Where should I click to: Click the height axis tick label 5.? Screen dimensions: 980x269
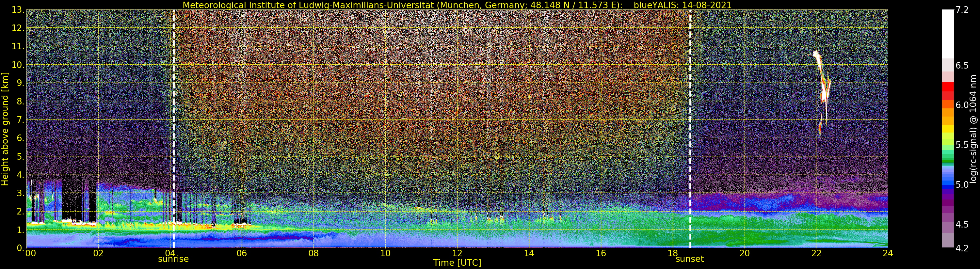pos(21,157)
